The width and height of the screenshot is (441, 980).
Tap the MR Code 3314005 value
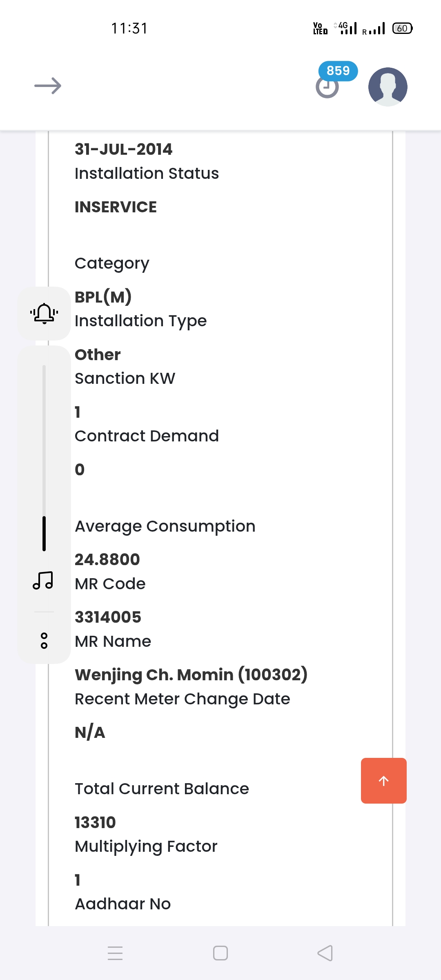pyautogui.click(x=108, y=617)
